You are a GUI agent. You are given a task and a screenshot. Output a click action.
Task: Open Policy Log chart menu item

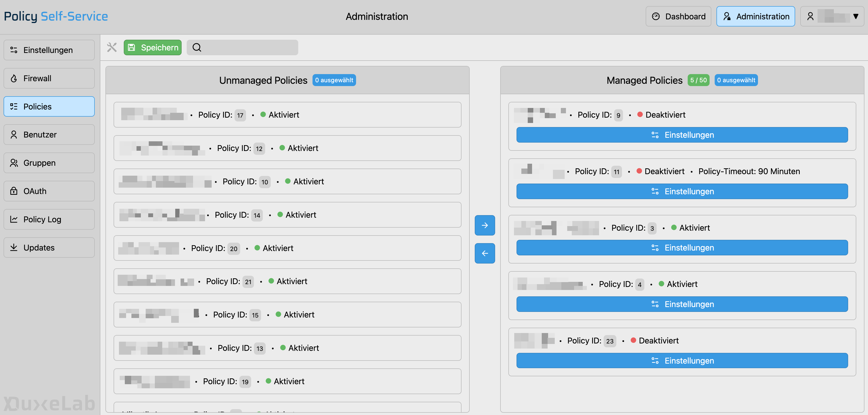49,219
